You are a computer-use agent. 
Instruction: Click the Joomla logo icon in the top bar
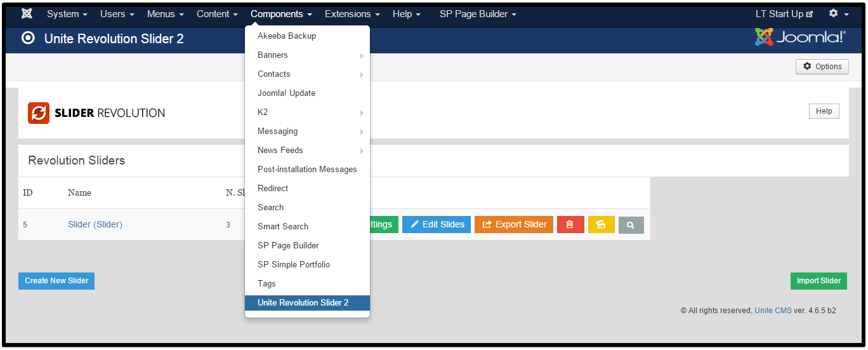tap(27, 14)
